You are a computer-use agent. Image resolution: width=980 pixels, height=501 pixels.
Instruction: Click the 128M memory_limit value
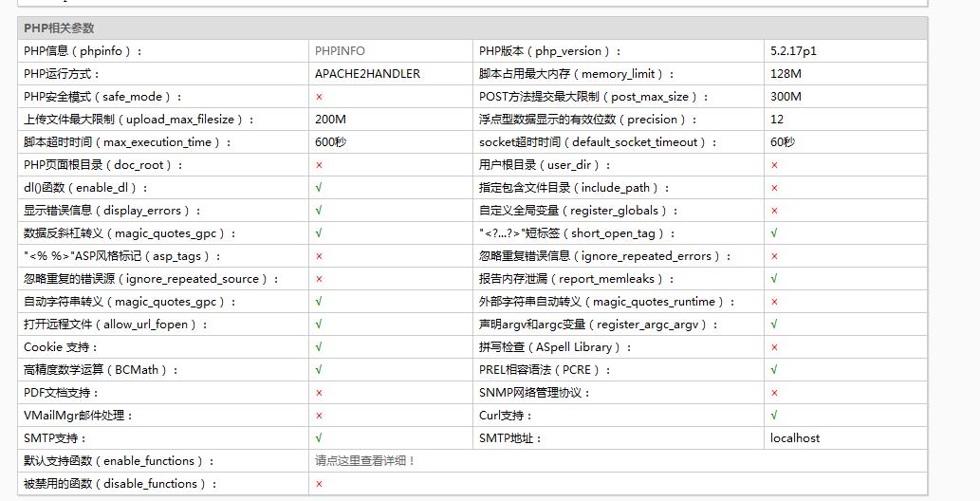point(786,74)
